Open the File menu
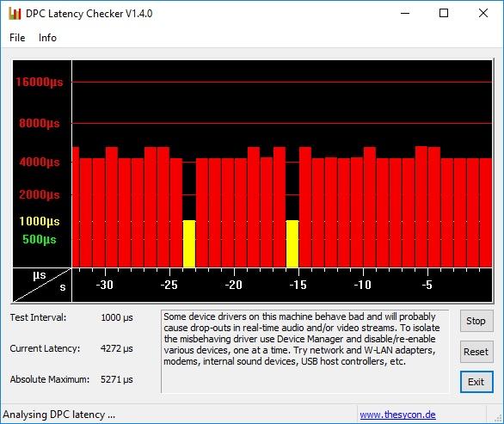Screen dimensions: 504x424 (17, 38)
